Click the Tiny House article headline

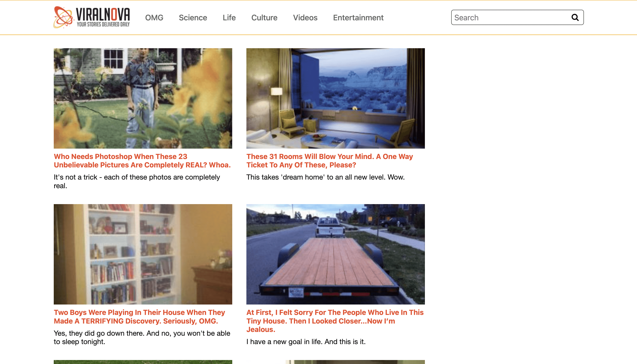coord(335,321)
